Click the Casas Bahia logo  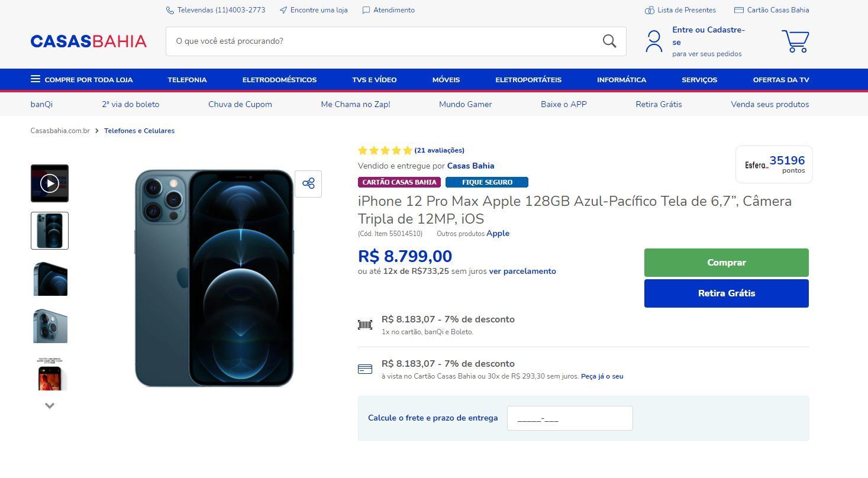pyautogui.click(x=89, y=41)
